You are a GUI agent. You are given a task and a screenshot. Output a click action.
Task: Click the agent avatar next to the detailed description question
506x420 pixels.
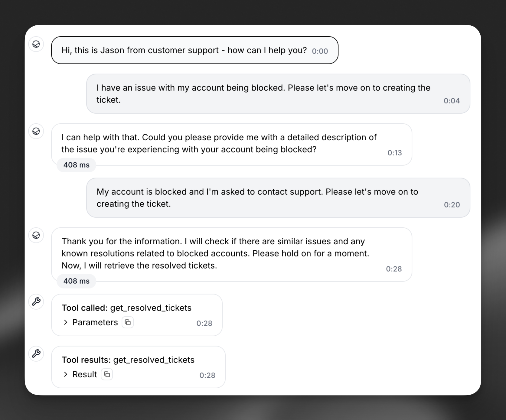36,131
